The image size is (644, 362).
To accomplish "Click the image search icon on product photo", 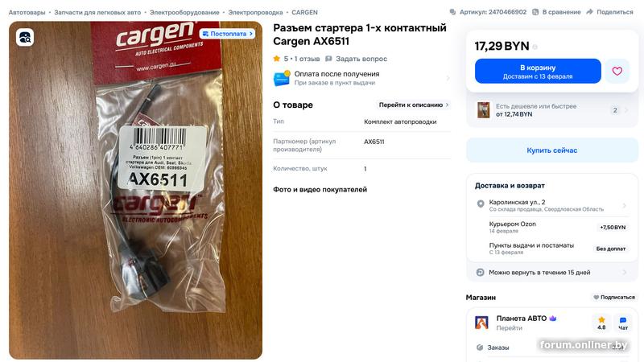I will pos(25,37).
